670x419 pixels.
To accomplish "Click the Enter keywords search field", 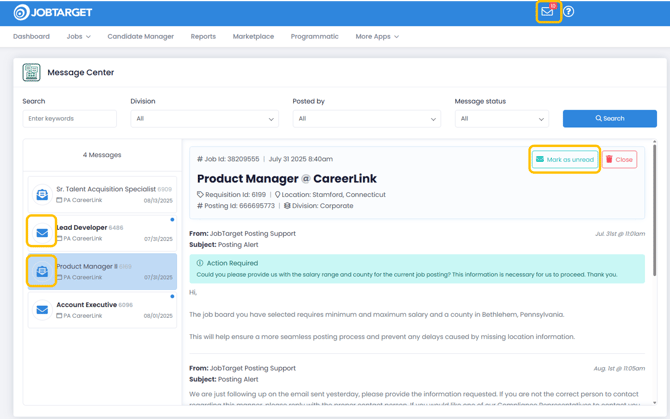I will [69, 119].
